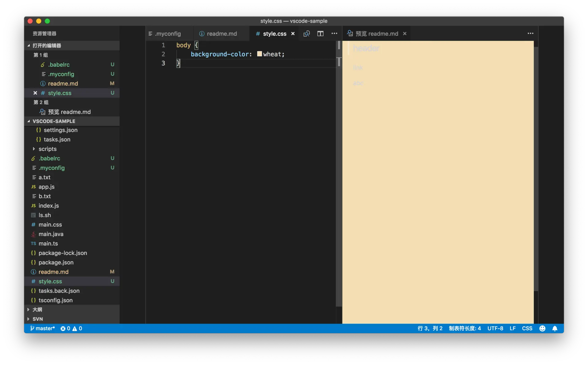588x365 pixels.
Task: Click the open preview icon in editor toolbar
Action: click(x=307, y=34)
